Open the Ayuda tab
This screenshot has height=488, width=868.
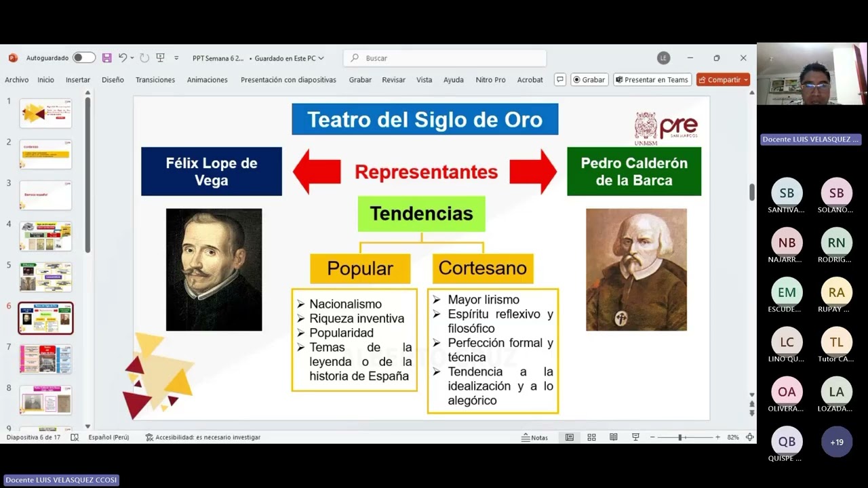point(454,80)
